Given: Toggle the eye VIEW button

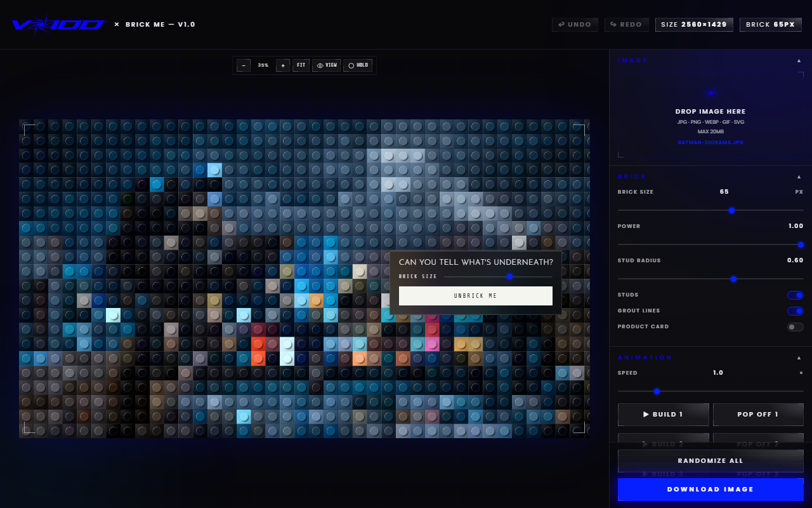Looking at the screenshot, I should pyautogui.click(x=327, y=65).
